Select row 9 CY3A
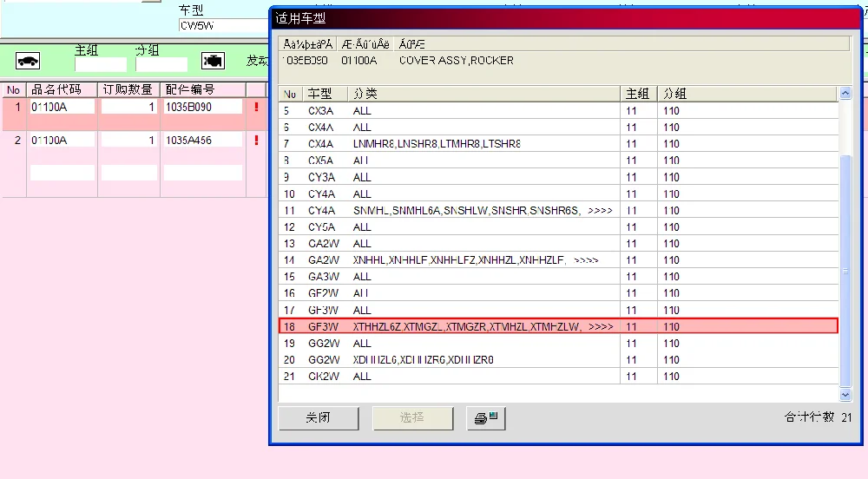 [558, 177]
